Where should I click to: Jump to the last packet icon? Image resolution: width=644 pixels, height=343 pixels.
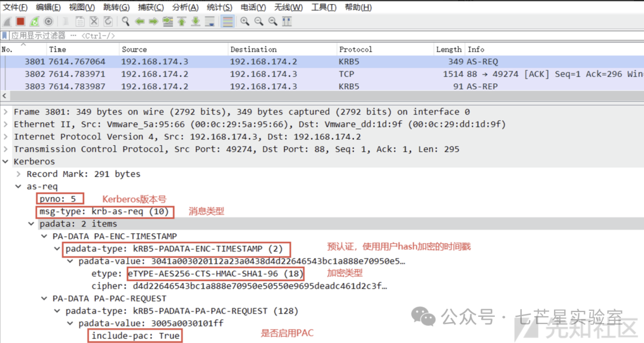coord(196,21)
